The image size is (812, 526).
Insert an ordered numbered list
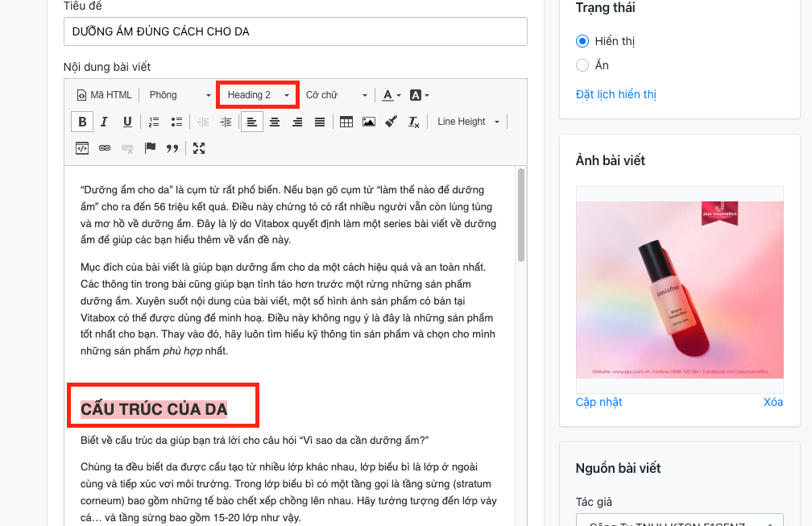(154, 122)
